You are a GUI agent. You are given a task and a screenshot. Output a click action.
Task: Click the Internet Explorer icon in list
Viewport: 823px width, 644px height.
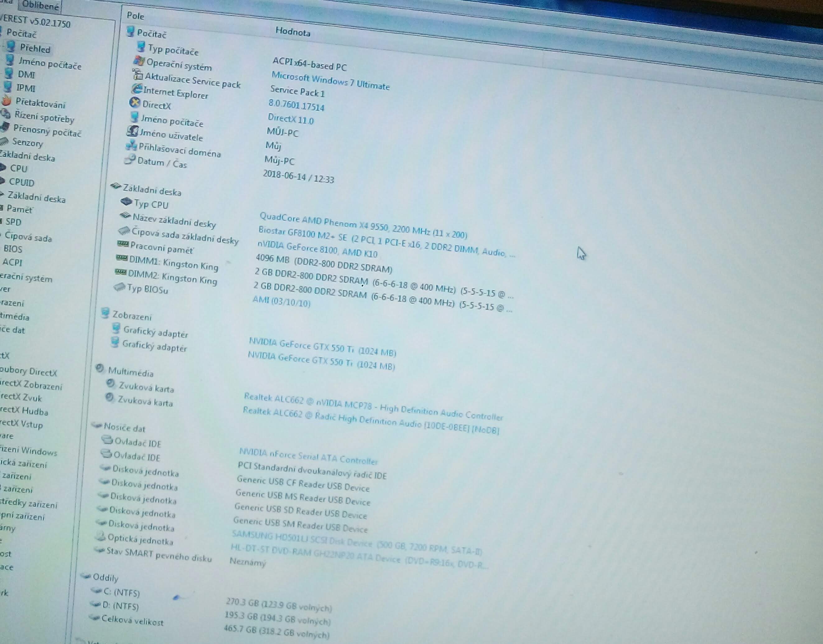137,89
